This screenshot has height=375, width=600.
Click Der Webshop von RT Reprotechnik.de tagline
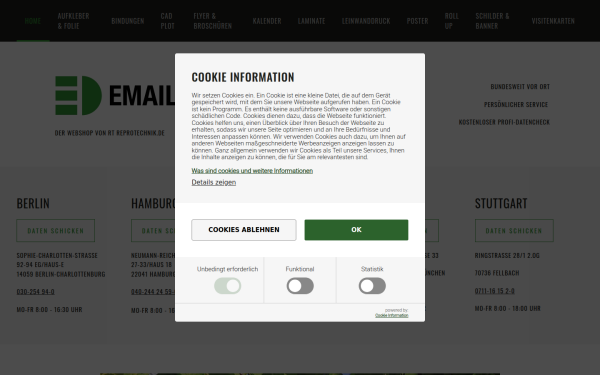(109, 133)
